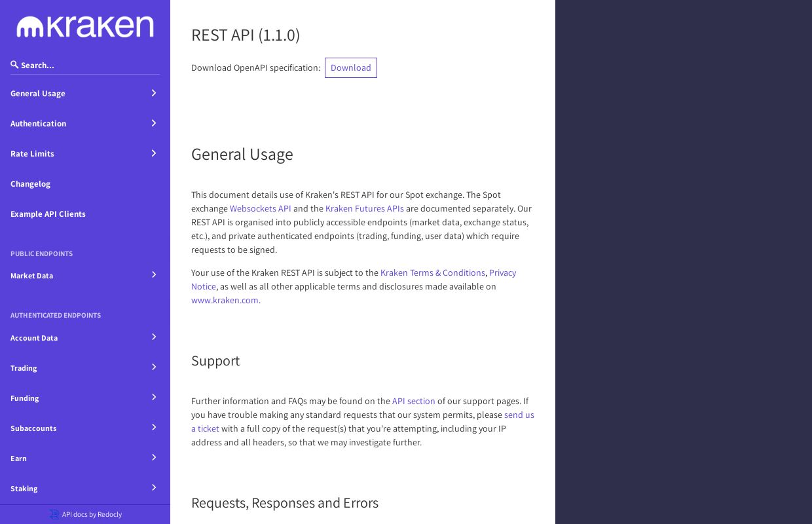Click the Kraken logo

pos(85,27)
